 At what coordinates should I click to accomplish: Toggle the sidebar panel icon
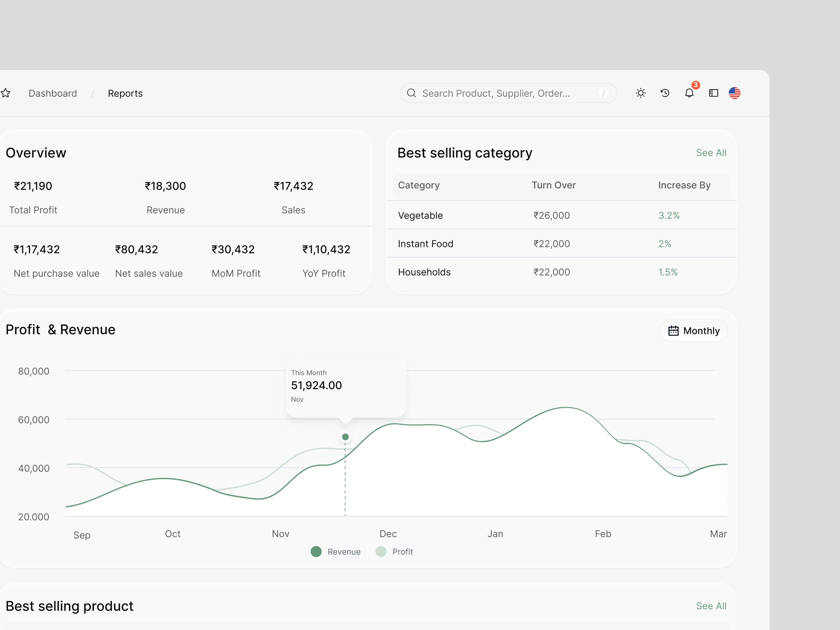coord(714,93)
